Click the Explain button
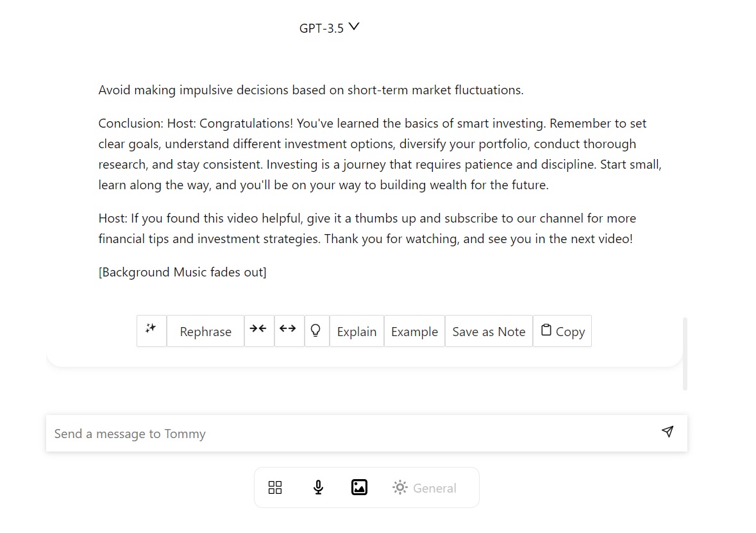The image size is (756, 533). tap(357, 332)
